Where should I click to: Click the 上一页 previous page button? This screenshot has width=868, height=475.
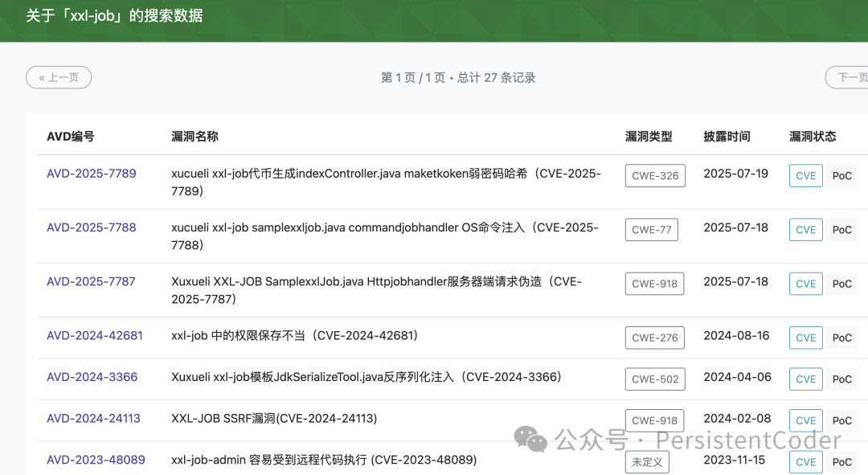(58, 76)
